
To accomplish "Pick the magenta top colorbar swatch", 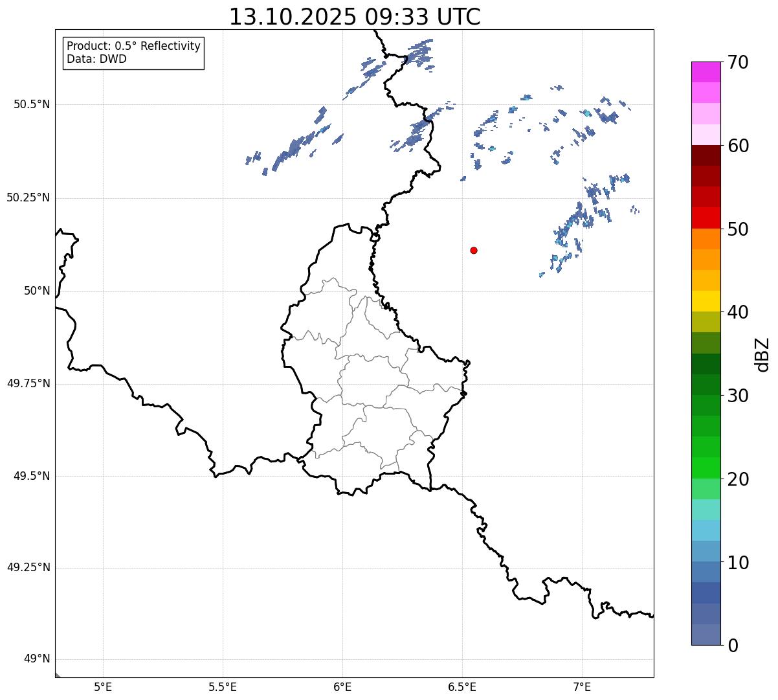I will (706, 72).
